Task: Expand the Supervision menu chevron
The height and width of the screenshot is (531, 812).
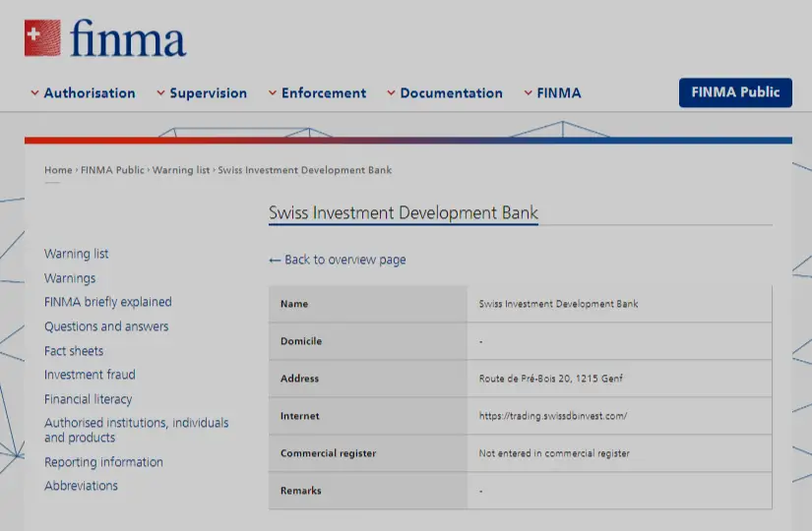Action: (x=161, y=93)
